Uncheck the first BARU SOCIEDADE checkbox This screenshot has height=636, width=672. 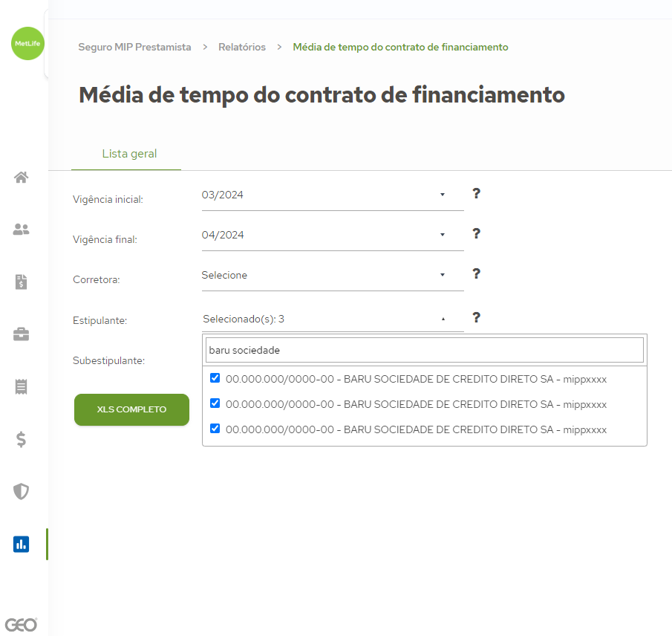tap(215, 378)
